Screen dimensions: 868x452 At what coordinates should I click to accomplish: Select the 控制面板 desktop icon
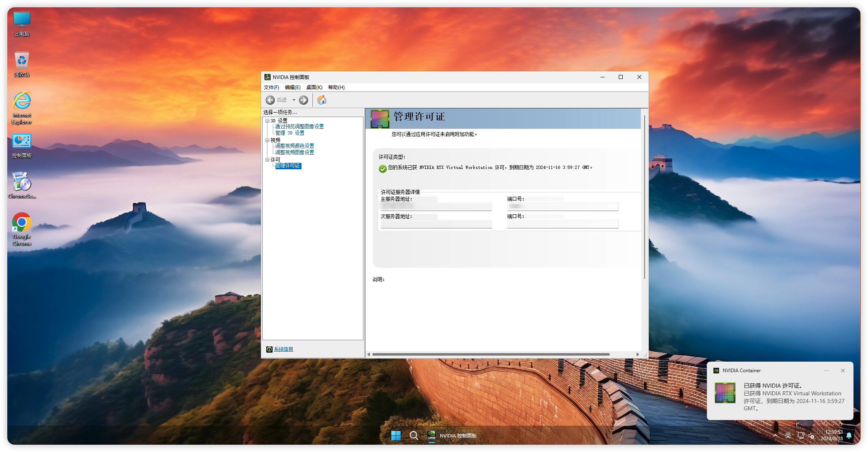[22, 146]
